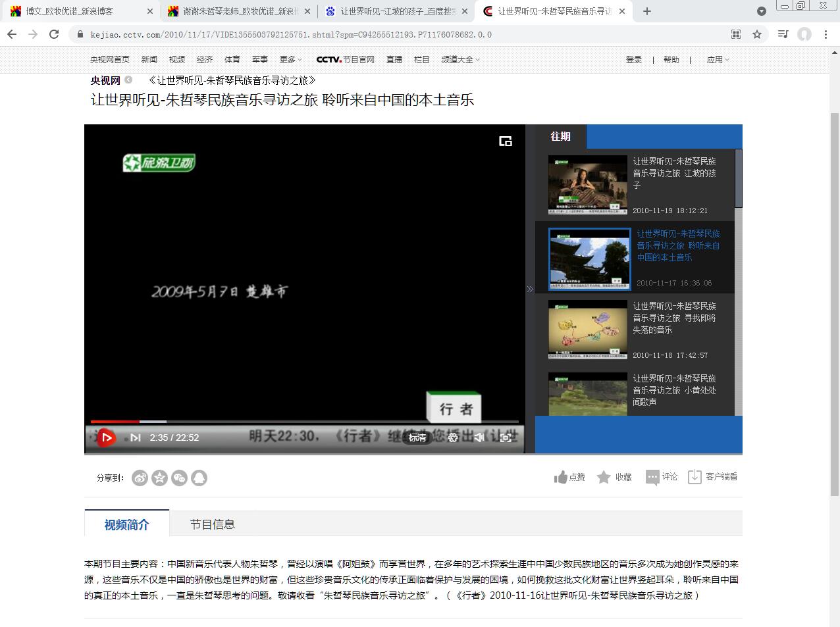
Task: Add the video to favorites with 收藏
Action: 614,477
